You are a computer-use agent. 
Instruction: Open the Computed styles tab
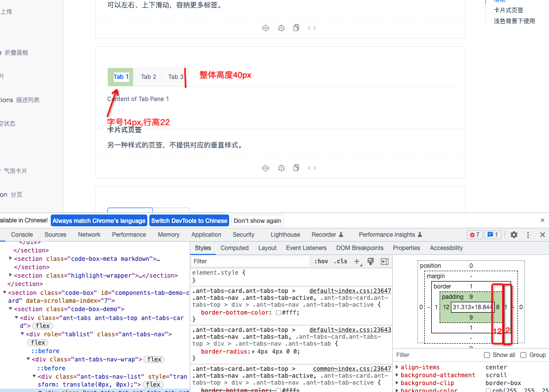coord(235,248)
